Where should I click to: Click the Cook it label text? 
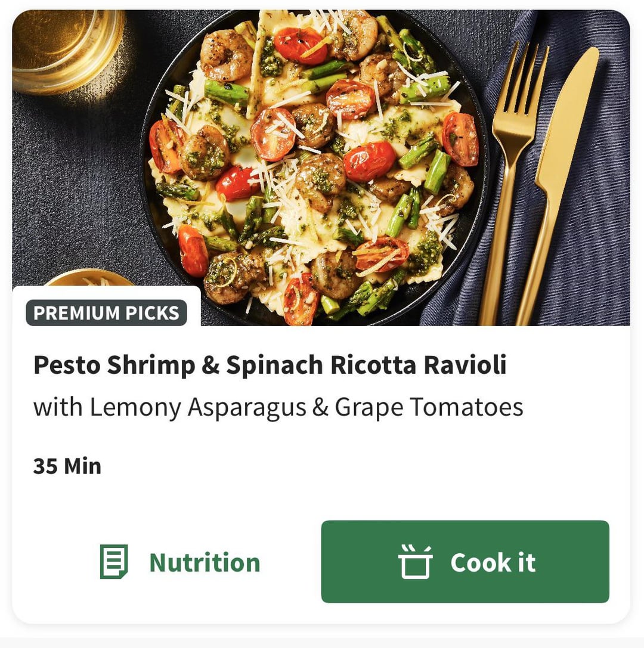coord(493,562)
